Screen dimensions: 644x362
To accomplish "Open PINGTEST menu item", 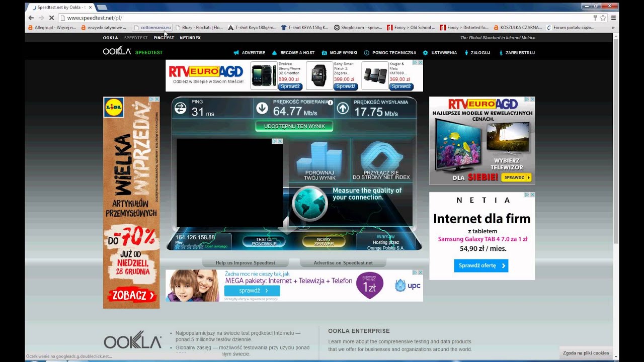I will pyautogui.click(x=164, y=38).
